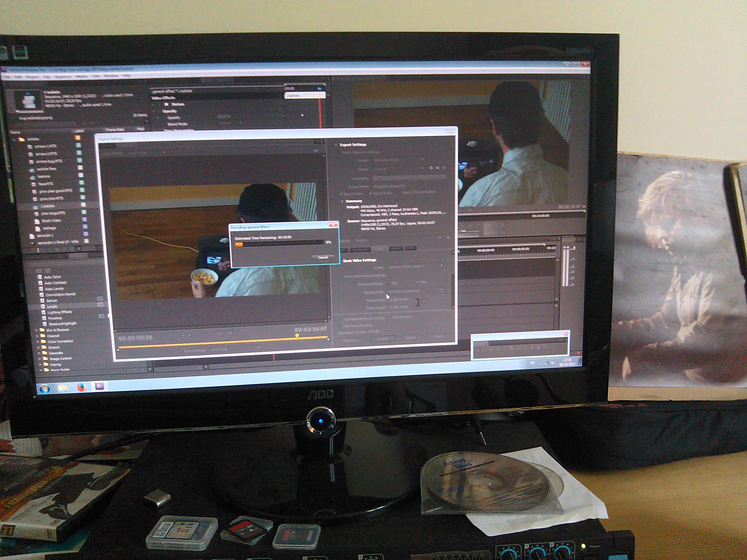Click the Queue button in Export Settings
Viewport: 747px width, 560px height.
(383, 339)
